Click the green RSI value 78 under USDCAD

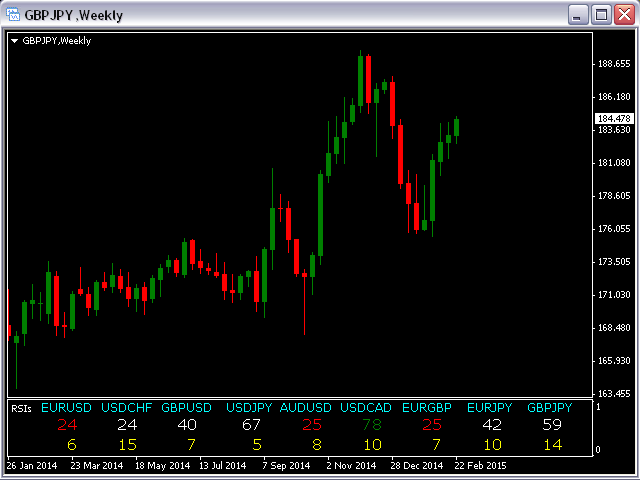pyautogui.click(x=372, y=425)
